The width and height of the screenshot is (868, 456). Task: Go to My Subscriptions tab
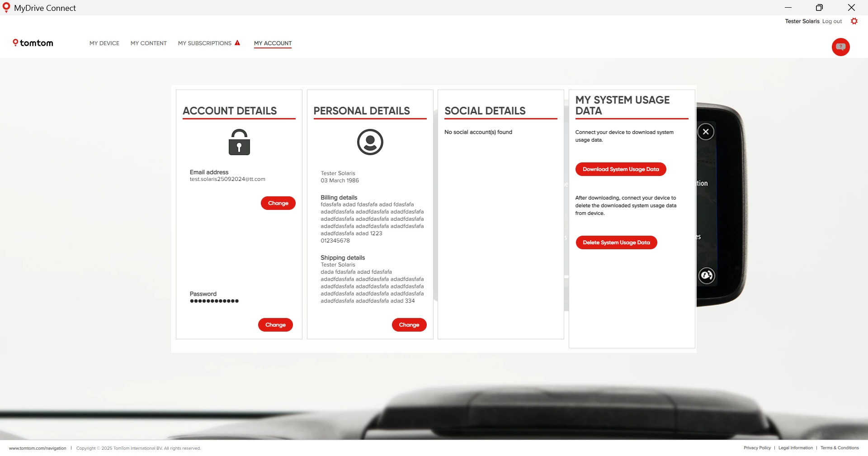(x=204, y=43)
